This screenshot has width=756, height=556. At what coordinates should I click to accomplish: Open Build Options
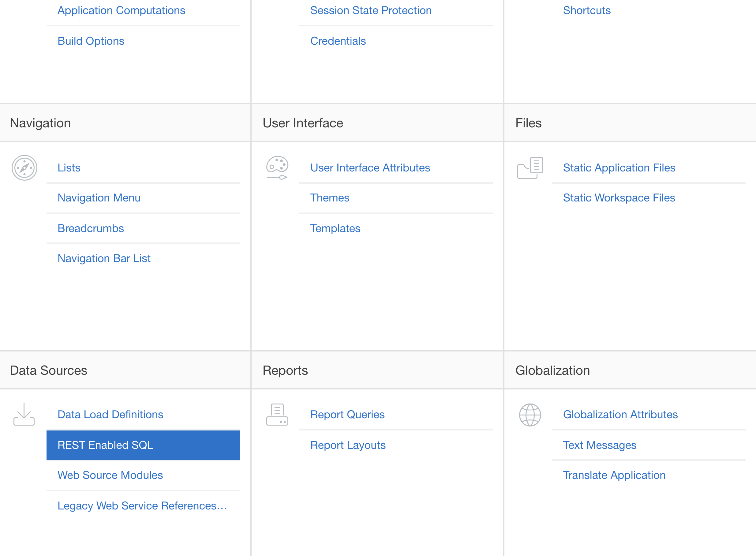(91, 41)
